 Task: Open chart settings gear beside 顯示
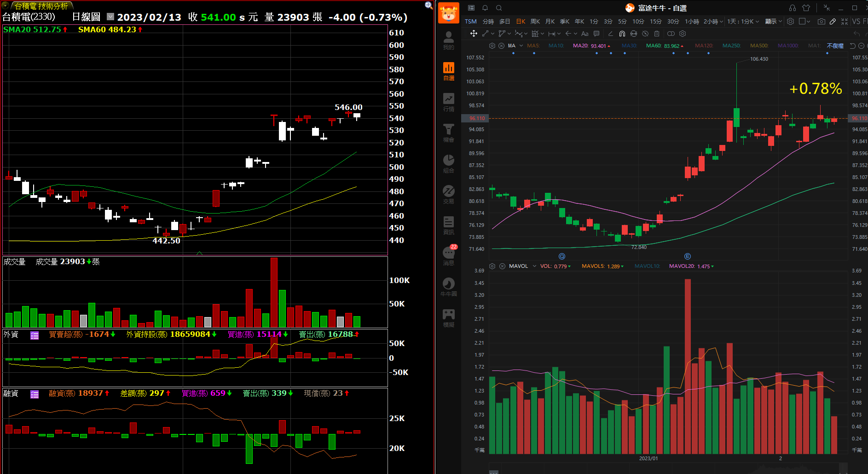tap(790, 21)
